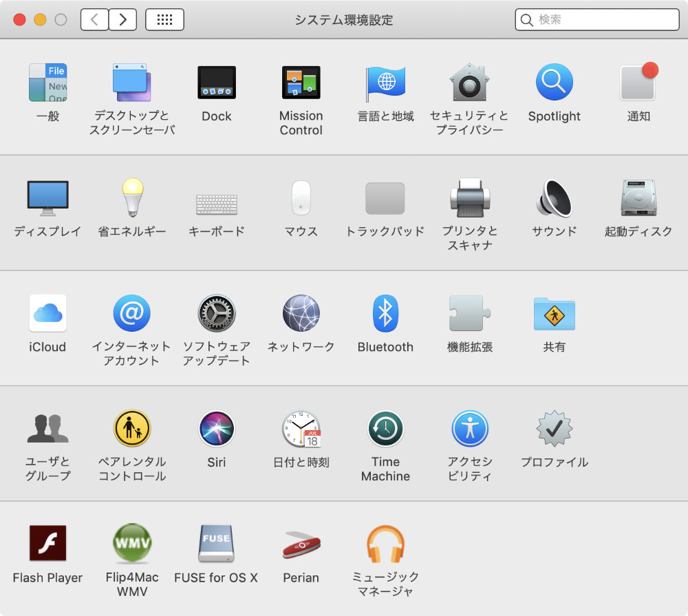Open プリンタとスキャナ preferences
Screen dimensions: 688x616
[x=470, y=198]
